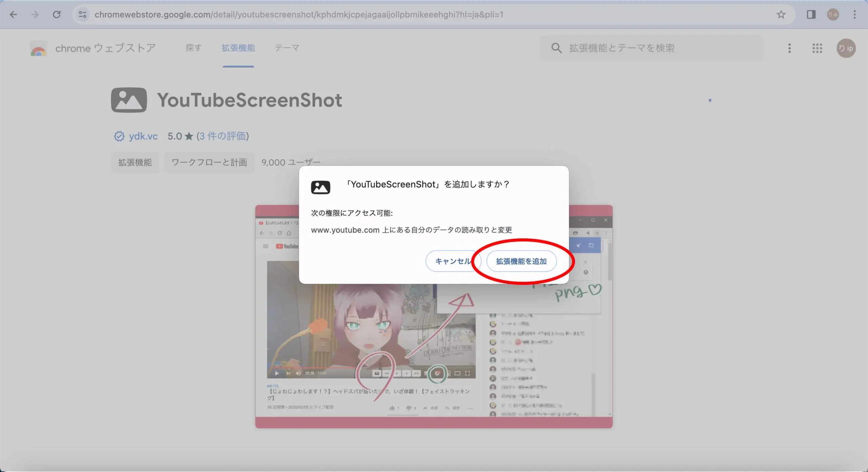This screenshot has width=868, height=472.
Task: Click the search magnifier icon
Action: click(556, 48)
